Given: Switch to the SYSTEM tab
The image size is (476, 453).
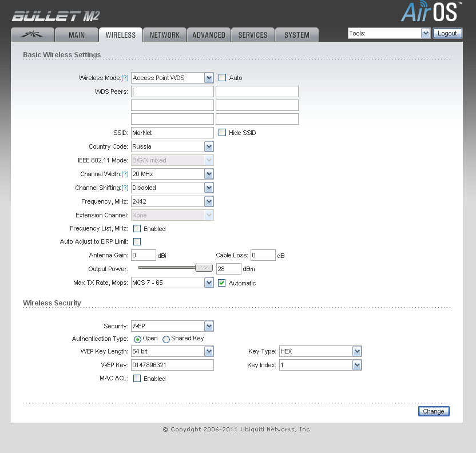Looking at the screenshot, I should [x=296, y=34].
